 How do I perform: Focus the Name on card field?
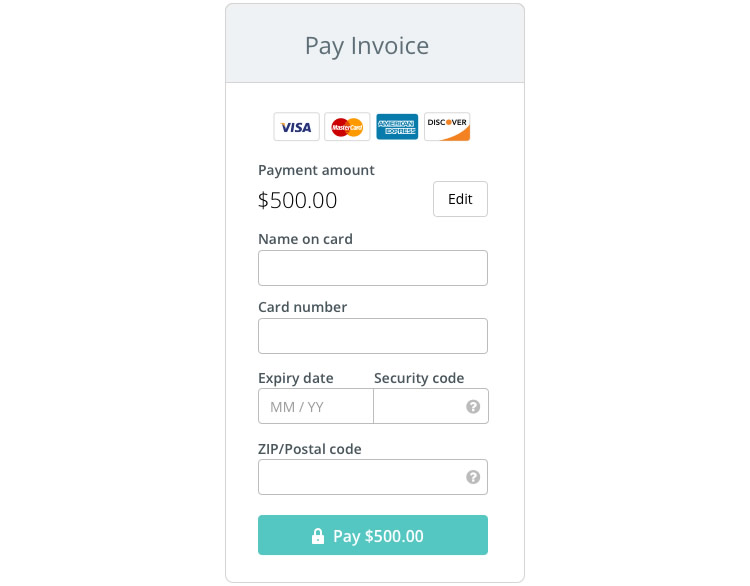[x=373, y=268]
